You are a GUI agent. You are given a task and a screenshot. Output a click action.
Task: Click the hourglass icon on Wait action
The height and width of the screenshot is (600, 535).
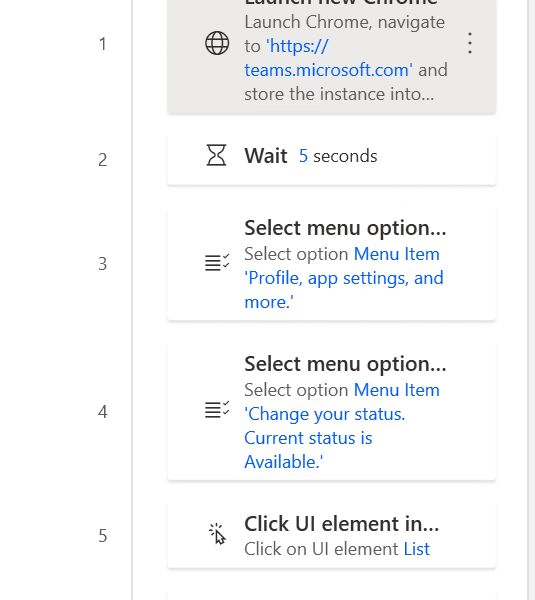pyautogui.click(x=217, y=155)
